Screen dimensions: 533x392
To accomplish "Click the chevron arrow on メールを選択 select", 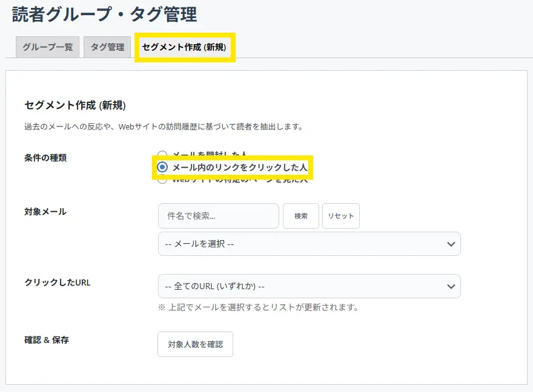I will coord(450,244).
